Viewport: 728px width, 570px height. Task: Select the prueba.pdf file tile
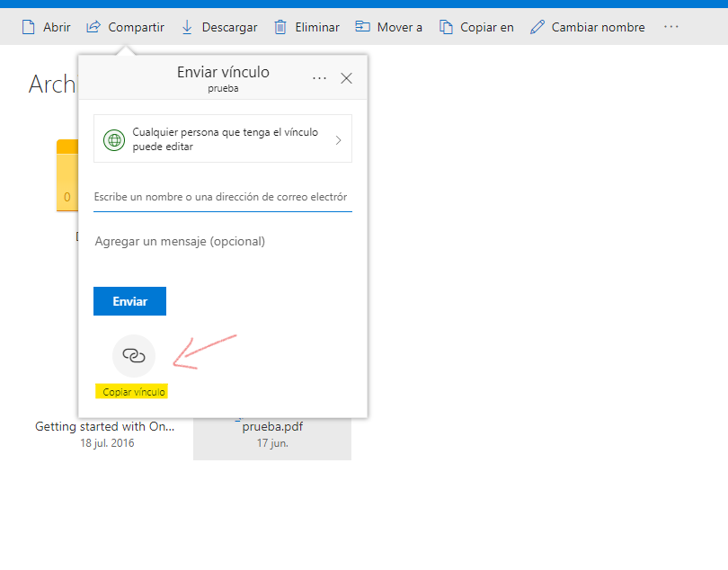click(x=272, y=439)
